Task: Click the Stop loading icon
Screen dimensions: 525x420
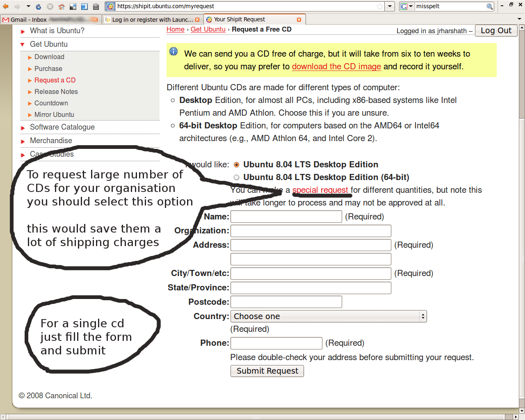Action: point(50,7)
